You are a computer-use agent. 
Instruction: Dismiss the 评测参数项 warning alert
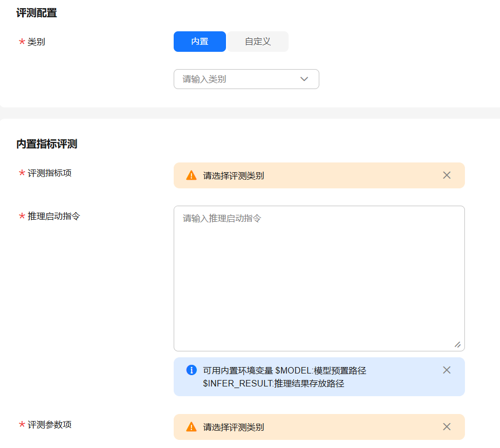pyautogui.click(x=447, y=427)
